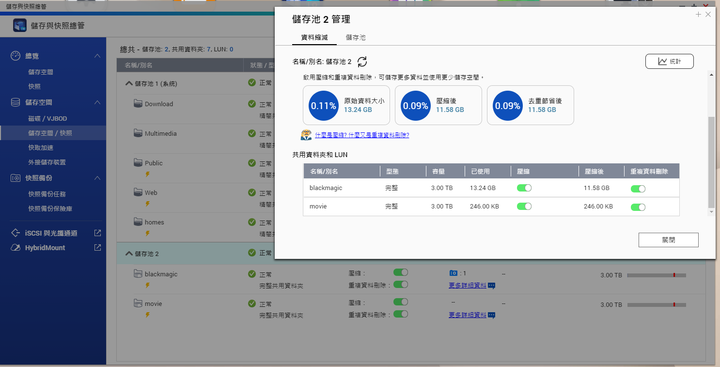The height and width of the screenshot is (367, 720).
Task: Toggle 壓縮 switch for movie in dialog table
Action: click(524, 206)
